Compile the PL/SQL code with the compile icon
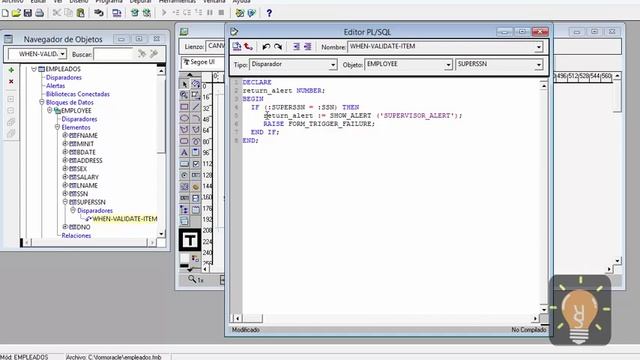The height and width of the screenshot is (360, 640). coord(237,47)
